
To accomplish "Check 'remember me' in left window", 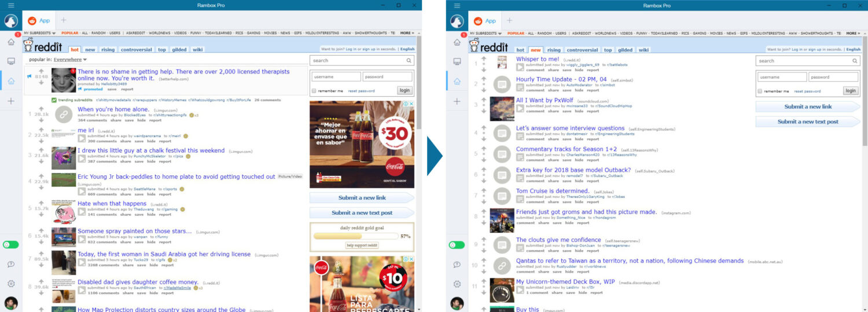I will click(314, 91).
